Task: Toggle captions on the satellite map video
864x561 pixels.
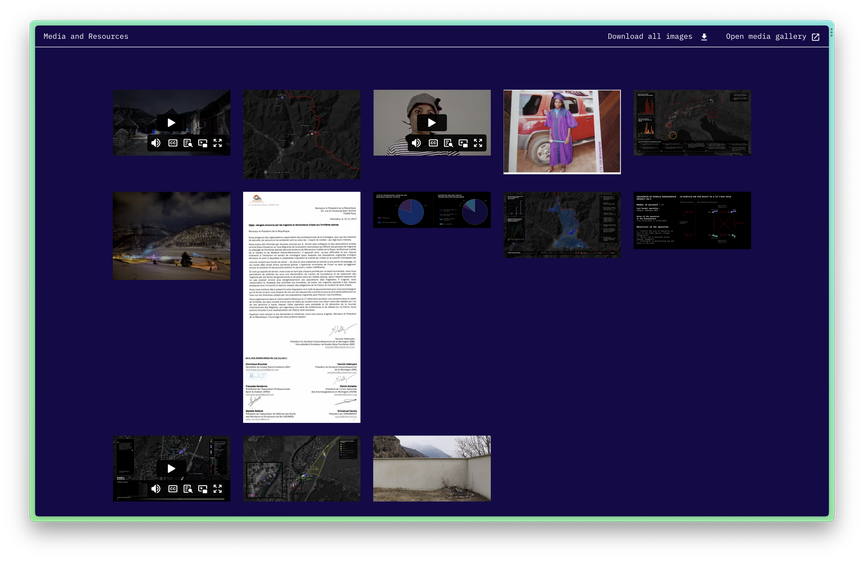Action: (x=172, y=489)
